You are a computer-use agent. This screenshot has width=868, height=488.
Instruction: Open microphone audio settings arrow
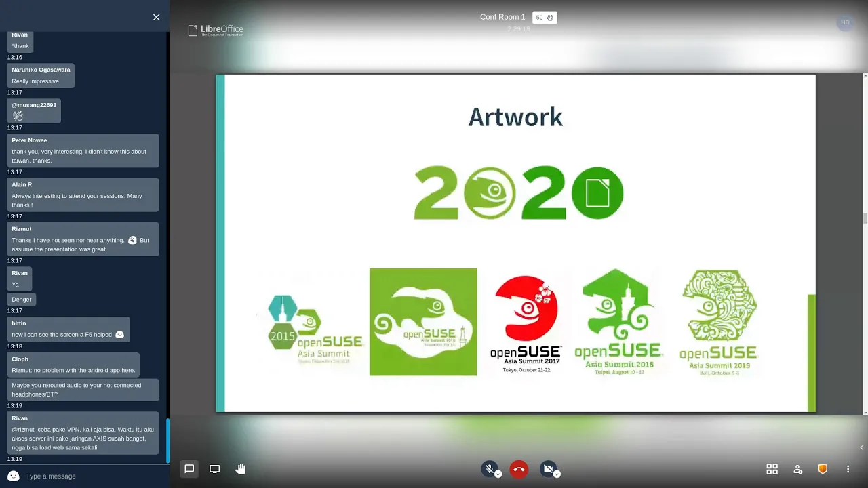pyautogui.click(x=498, y=474)
